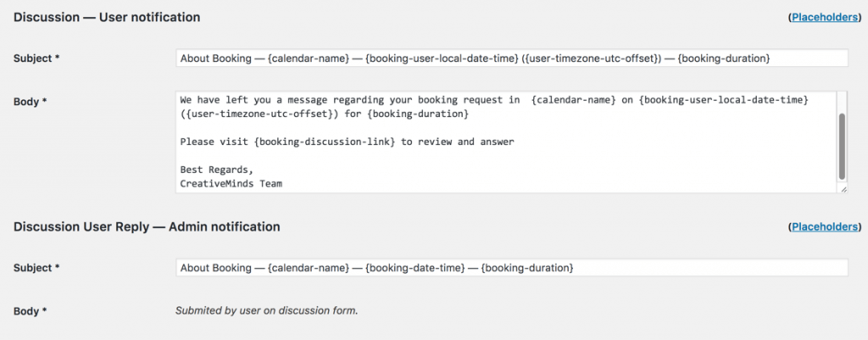Click {calendar-name} in User notification Subject

pyautogui.click(x=309, y=59)
